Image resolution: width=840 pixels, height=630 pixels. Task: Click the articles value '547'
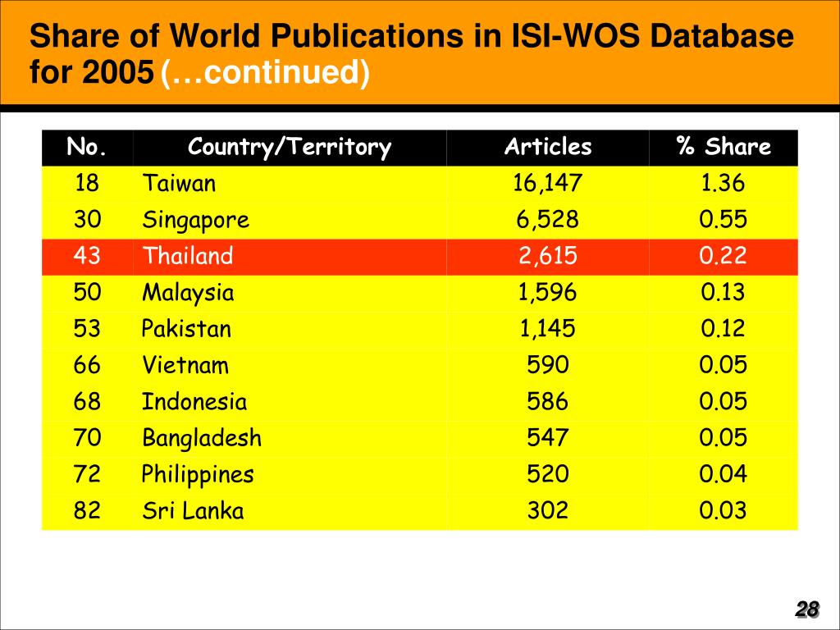547,438
